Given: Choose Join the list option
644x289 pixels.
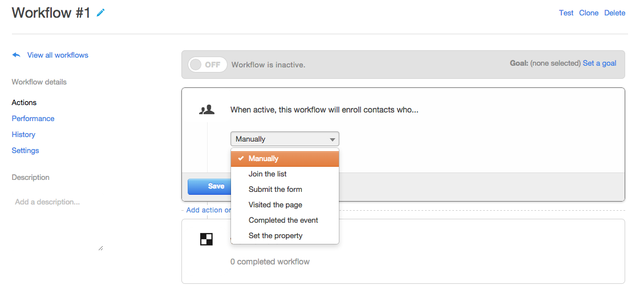Looking at the screenshot, I should (x=285, y=174).
